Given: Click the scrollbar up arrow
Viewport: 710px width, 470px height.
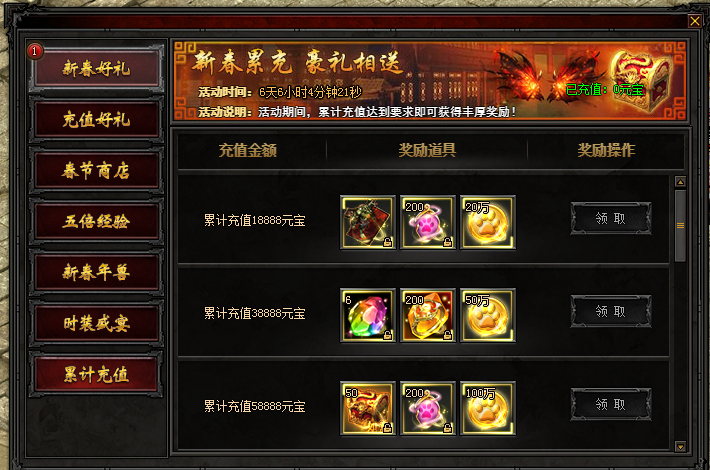Looking at the screenshot, I should [x=680, y=182].
